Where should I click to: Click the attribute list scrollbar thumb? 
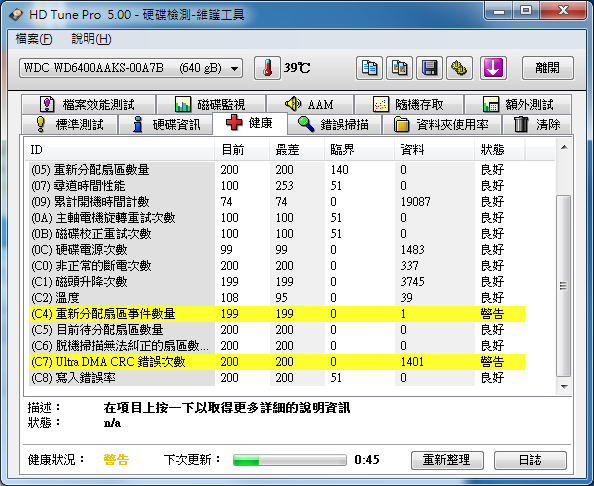(564, 286)
